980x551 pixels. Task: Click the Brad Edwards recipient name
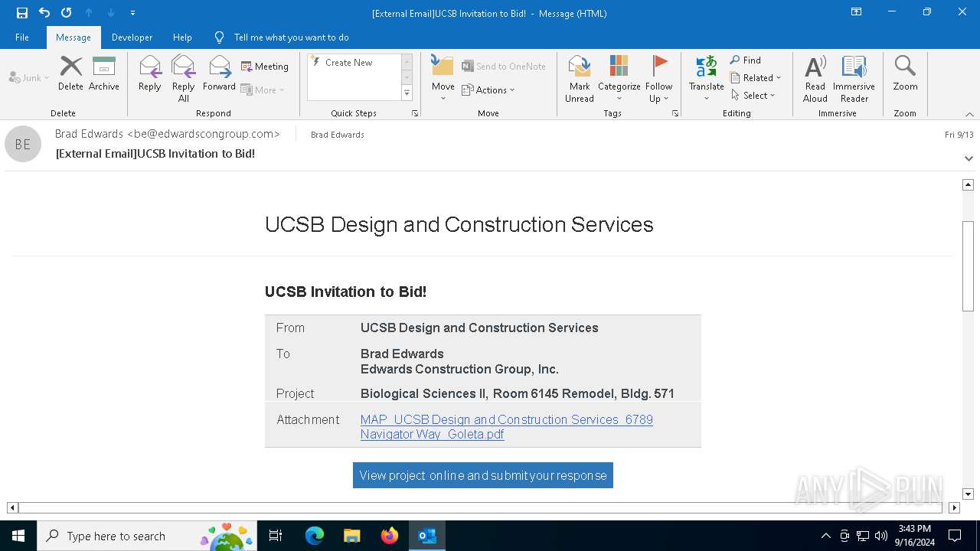click(338, 135)
